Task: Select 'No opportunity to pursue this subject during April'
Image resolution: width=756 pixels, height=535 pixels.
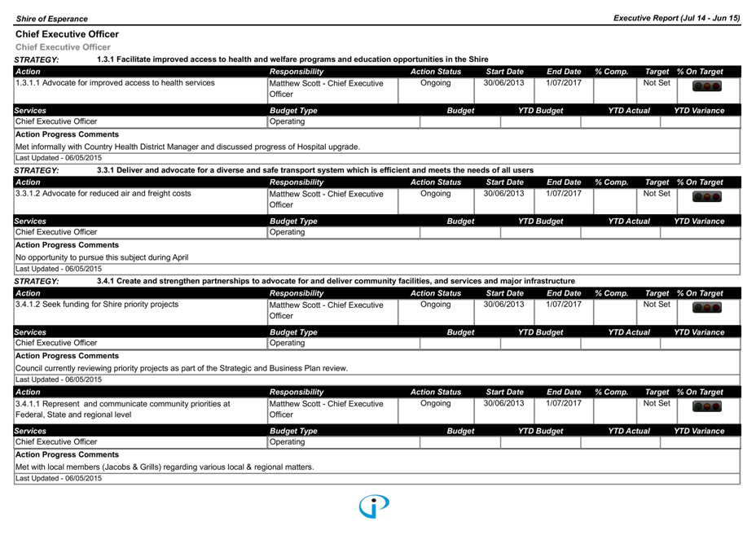Action: pos(102,257)
